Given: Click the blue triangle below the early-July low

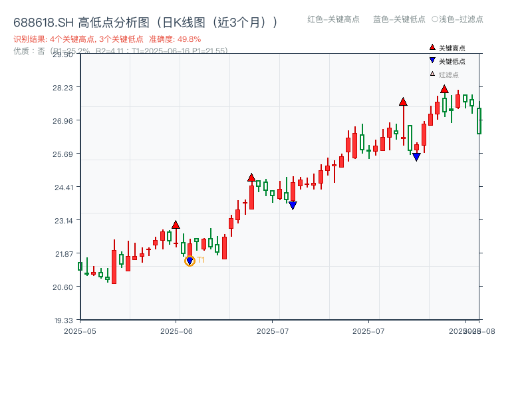Looking at the screenshot, I should [292, 204].
